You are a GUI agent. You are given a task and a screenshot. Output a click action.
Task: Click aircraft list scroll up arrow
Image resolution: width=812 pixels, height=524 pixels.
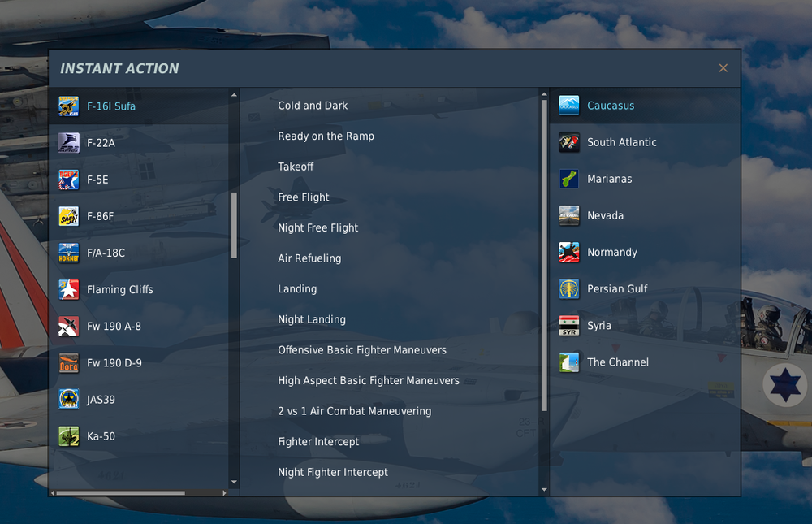(234, 95)
